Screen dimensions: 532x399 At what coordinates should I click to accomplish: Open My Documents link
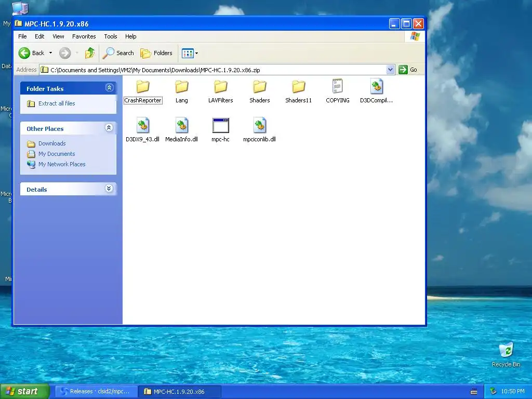pos(57,154)
